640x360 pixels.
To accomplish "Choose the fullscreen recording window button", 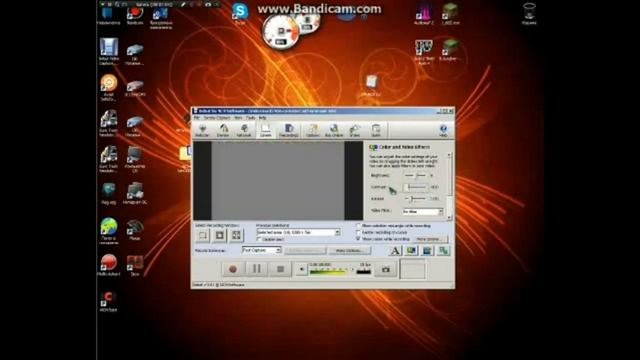I will pos(236,235).
